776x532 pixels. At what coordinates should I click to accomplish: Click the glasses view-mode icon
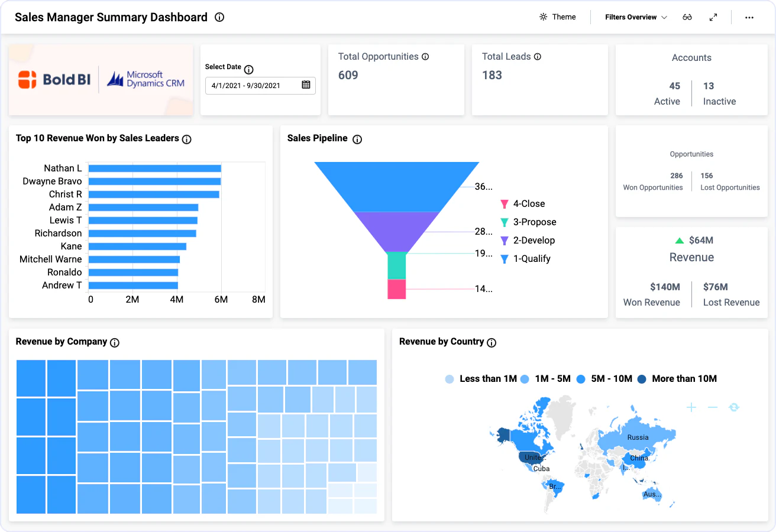(x=687, y=17)
